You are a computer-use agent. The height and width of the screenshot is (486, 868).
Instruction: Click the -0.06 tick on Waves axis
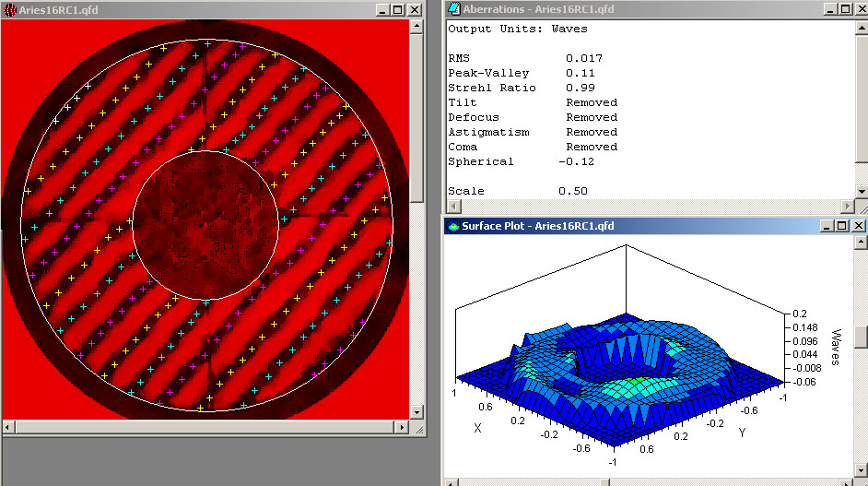[x=804, y=382]
